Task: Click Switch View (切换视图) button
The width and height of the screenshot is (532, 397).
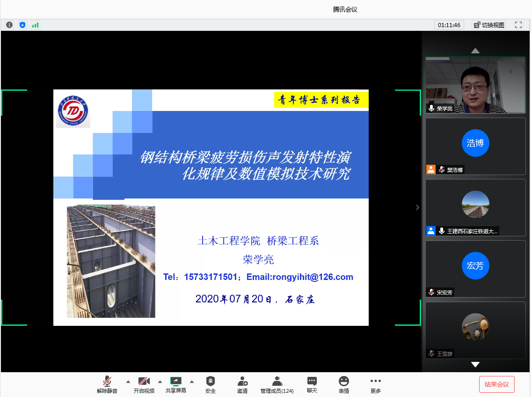Action: [489, 25]
